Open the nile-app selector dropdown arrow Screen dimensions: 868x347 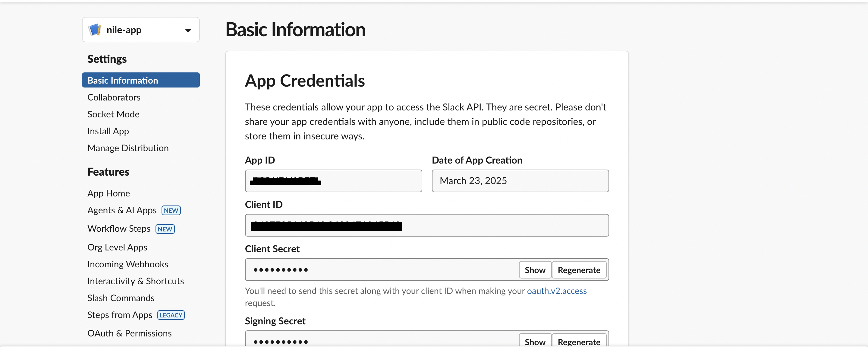[x=188, y=30]
